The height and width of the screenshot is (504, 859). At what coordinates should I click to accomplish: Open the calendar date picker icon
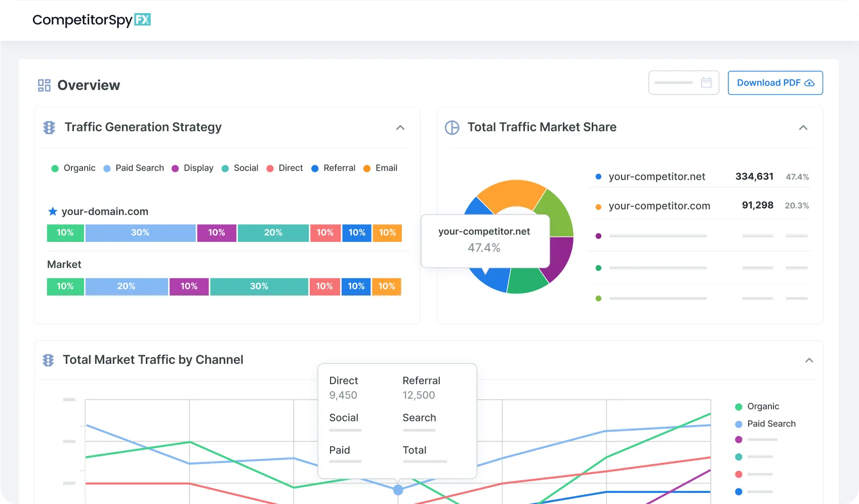click(x=707, y=82)
